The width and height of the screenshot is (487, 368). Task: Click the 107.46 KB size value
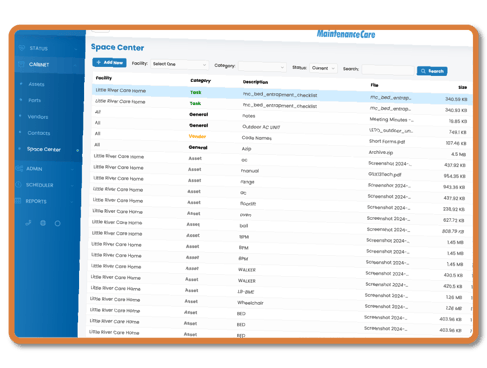click(x=456, y=143)
